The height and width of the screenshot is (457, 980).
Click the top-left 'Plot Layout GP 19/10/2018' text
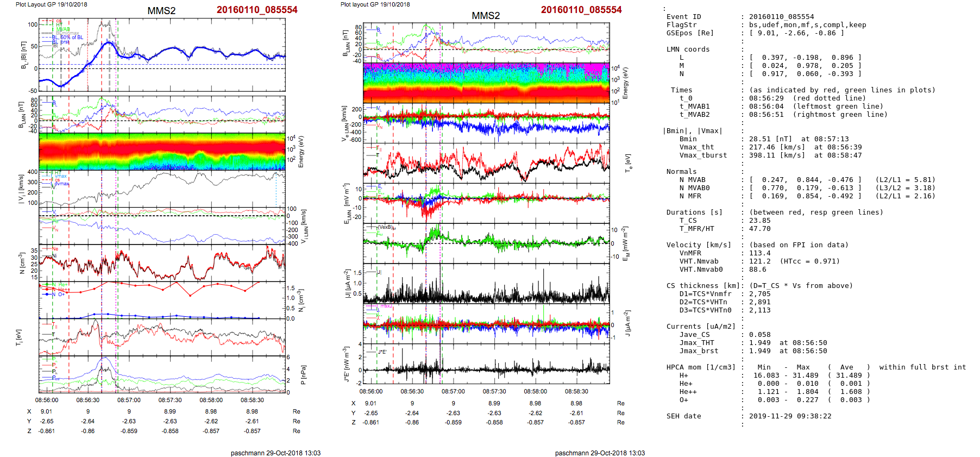(51, 4)
